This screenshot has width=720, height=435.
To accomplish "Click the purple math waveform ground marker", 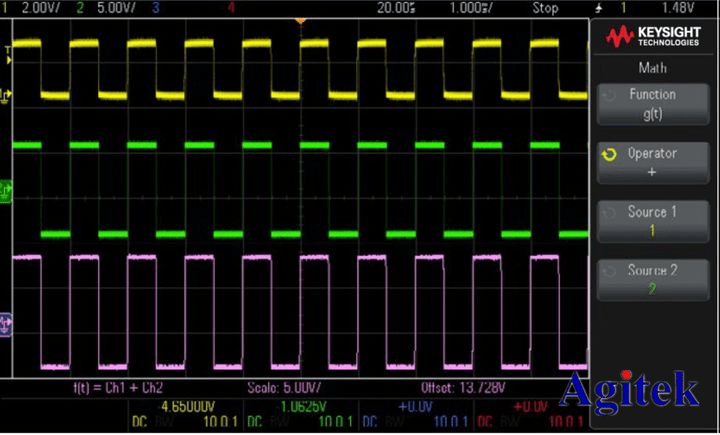I will pos(6,325).
